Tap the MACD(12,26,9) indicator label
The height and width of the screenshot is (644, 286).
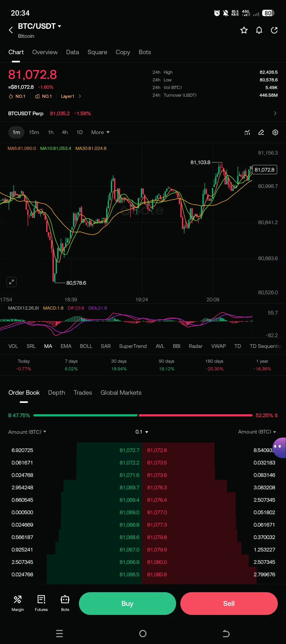pyautogui.click(x=24, y=308)
